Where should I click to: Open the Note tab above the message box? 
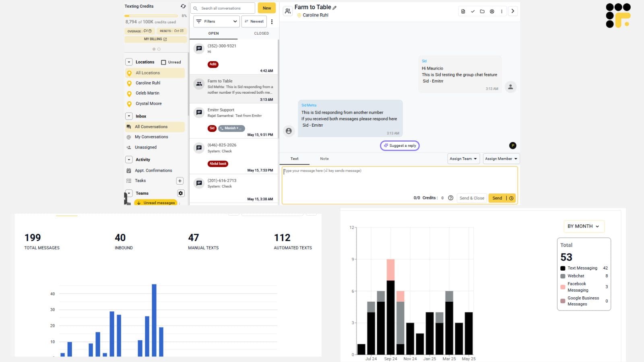point(324,158)
